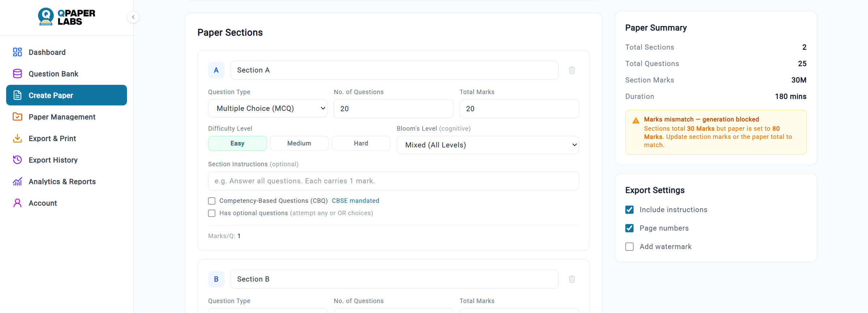Click the Paper Management folder icon
This screenshot has height=313, width=868.
coord(17,117)
